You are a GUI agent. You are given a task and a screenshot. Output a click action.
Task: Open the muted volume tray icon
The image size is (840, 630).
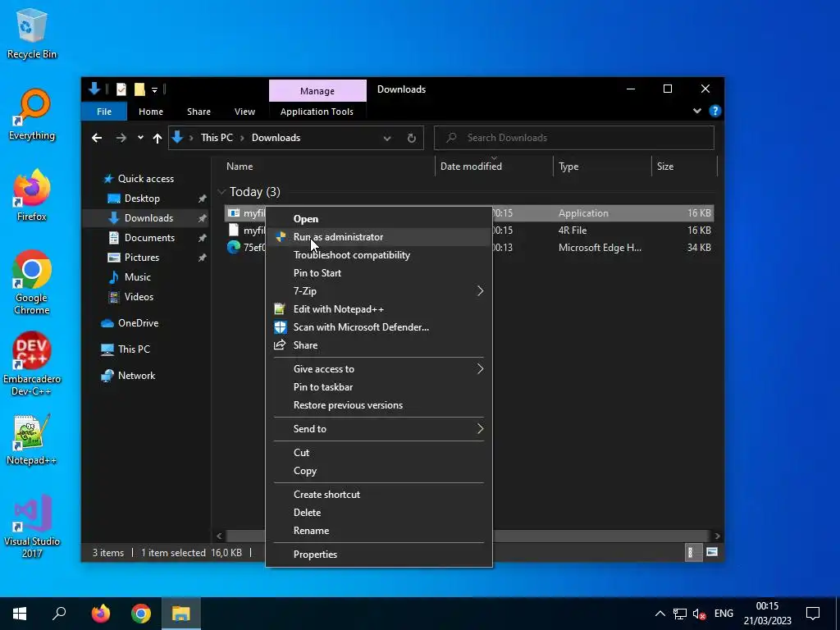699,614
